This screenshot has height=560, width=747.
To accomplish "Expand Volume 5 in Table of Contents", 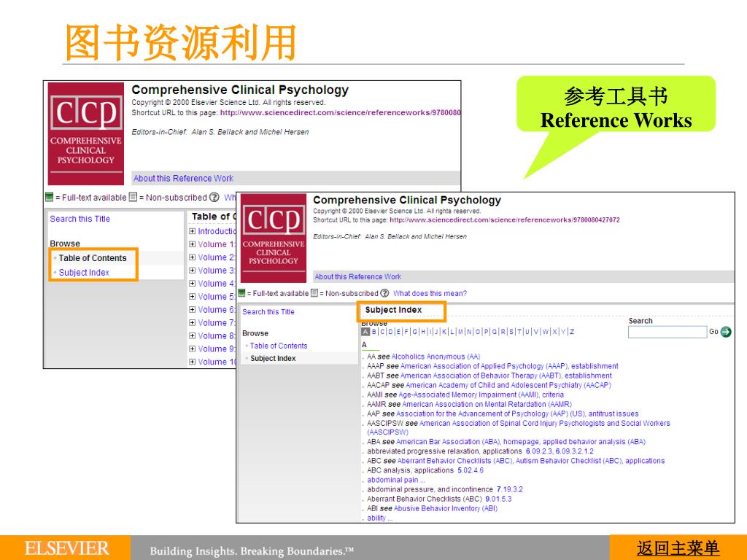I will (x=192, y=296).
